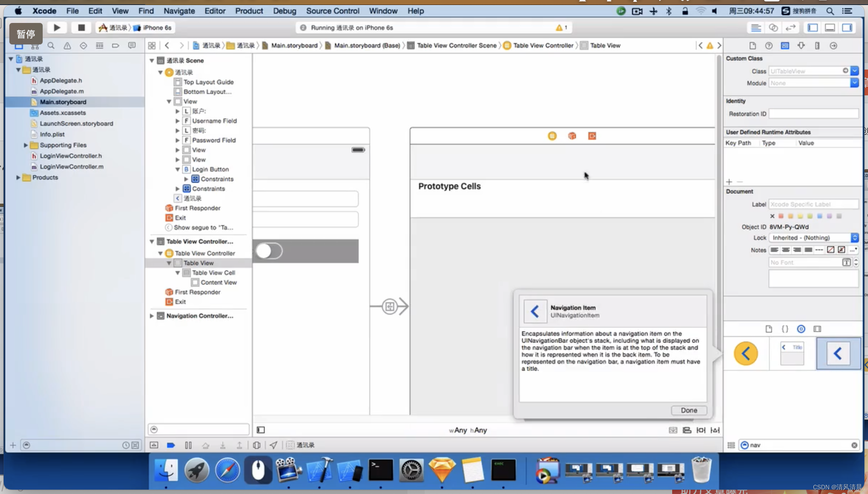868x494 pixels.
Task: Click the Run play button in toolbar
Action: pyautogui.click(x=57, y=28)
